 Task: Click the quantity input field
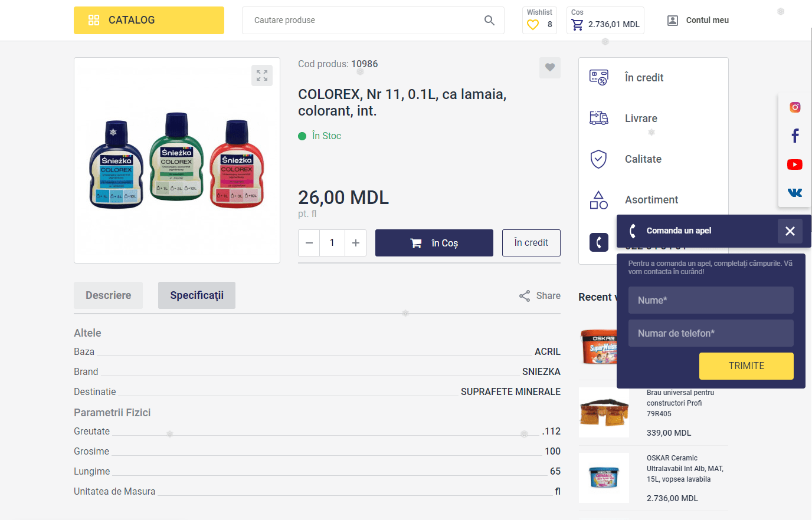(332, 243)
